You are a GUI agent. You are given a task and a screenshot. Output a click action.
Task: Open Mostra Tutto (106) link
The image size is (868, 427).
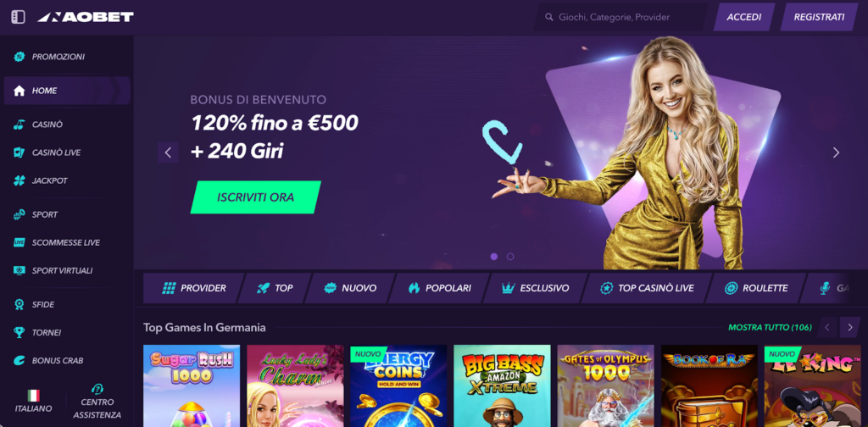[x=770, y=327]
